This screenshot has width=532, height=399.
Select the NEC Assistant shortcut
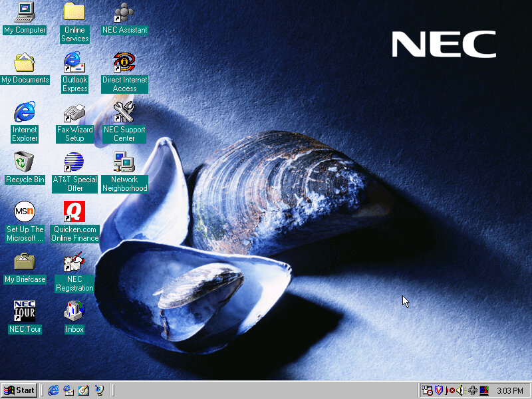point(124,12)
